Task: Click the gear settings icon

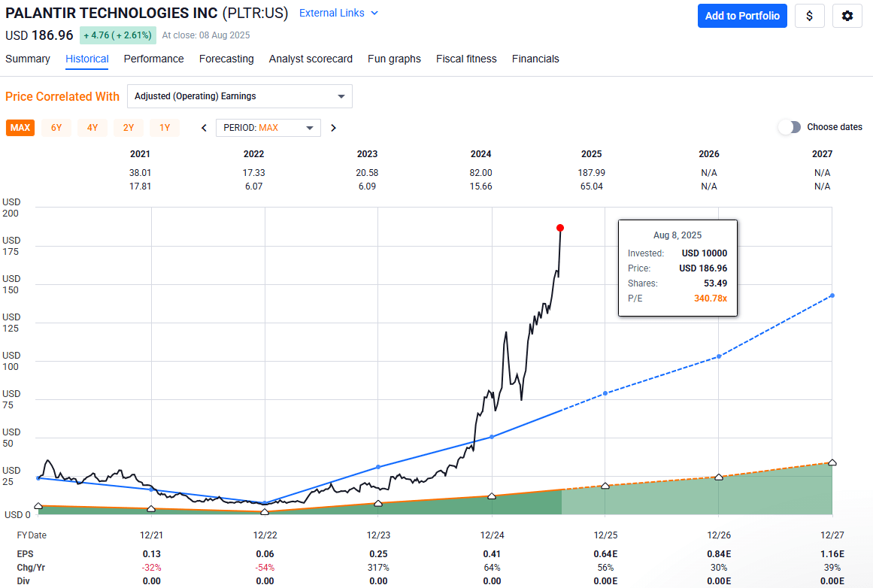Action: point(847,16)
